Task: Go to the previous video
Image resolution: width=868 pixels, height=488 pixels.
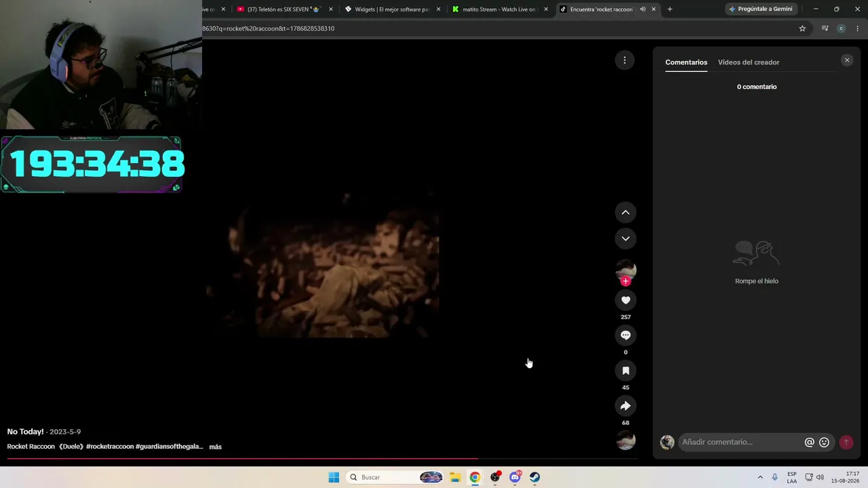Action: [625, 213]
